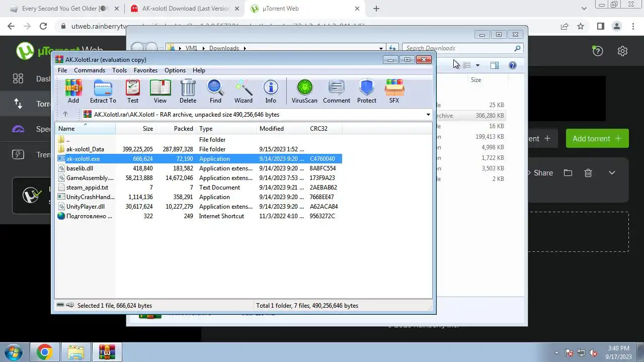The width and height of the screenshot is (644, 362).
Task: Click the drive icon in WinRAR status bar
Action: point(61,305)
